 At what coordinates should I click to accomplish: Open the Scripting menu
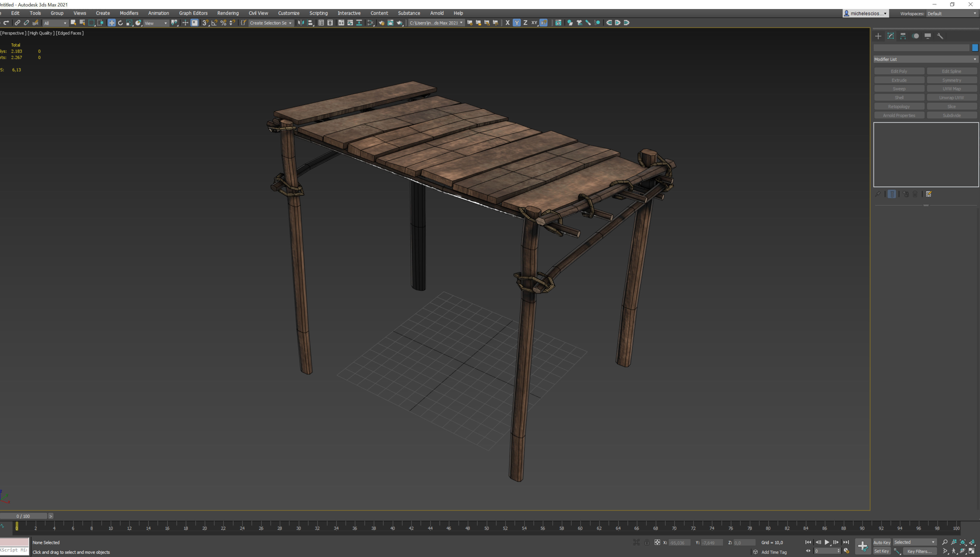tap(318, 13)
